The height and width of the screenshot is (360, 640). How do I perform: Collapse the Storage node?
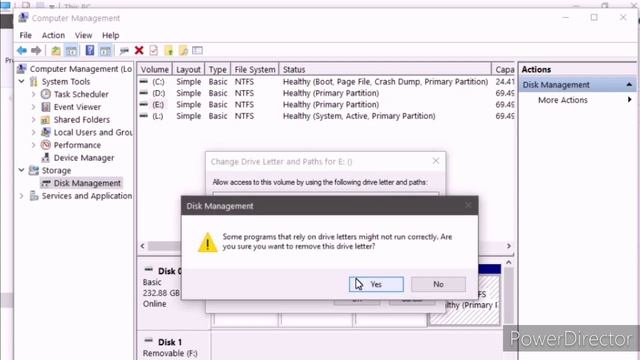(x=21, y=170)
